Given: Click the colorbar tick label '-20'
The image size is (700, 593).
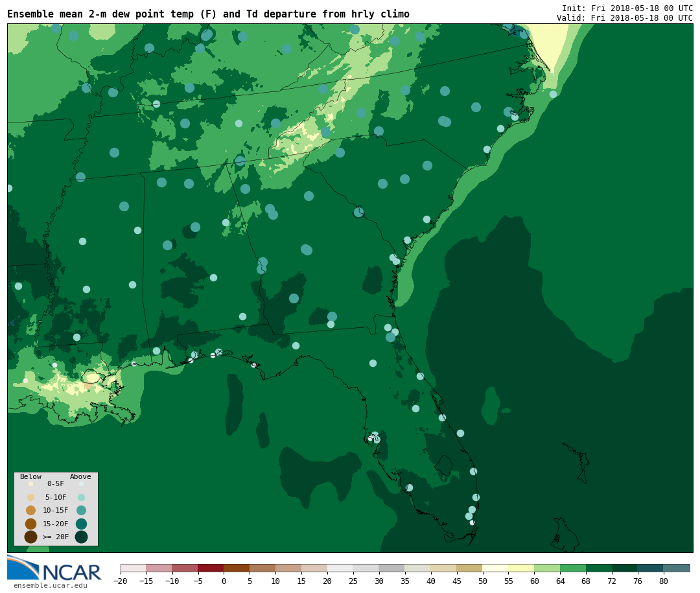Looking at the screenshot, I should tap(120, 581).
